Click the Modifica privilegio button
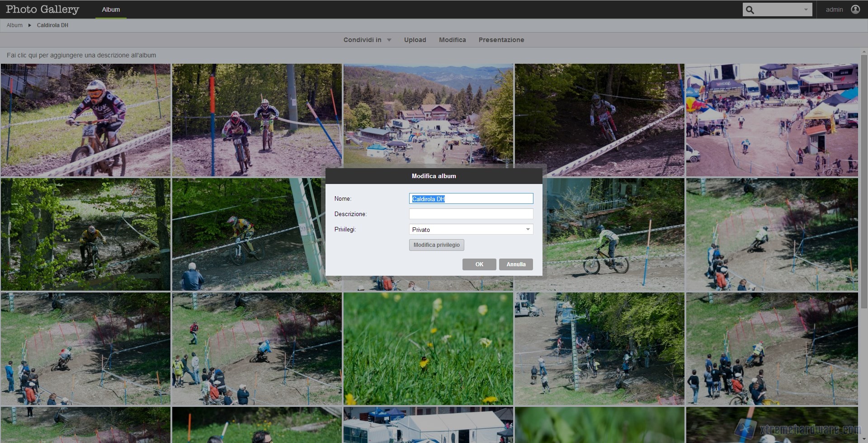 436,245
